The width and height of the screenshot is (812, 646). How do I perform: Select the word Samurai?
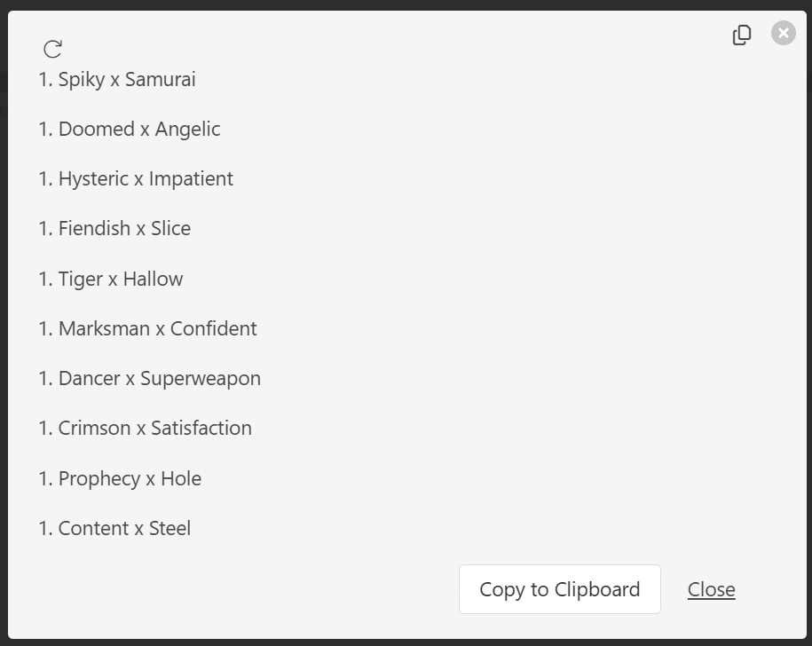(x=160, y=79)
